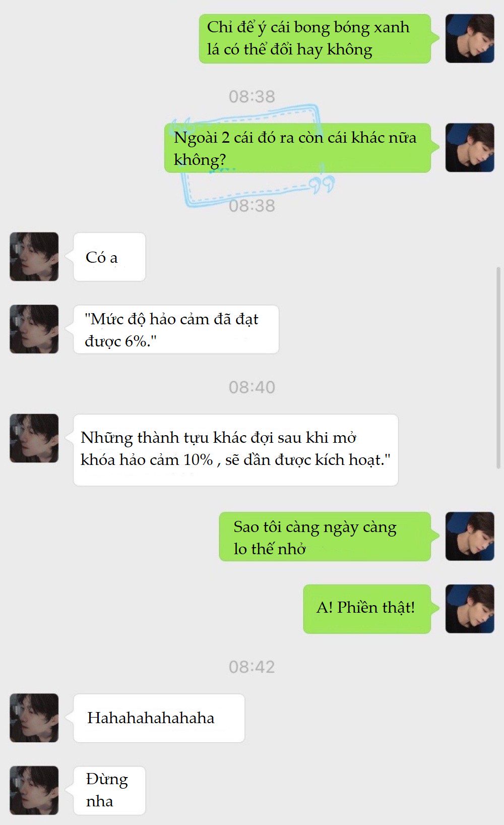The width and height of the screenshot is (504, 825).
Task: Tap the 08:42 timestamp label
Action: click(252, 667)
